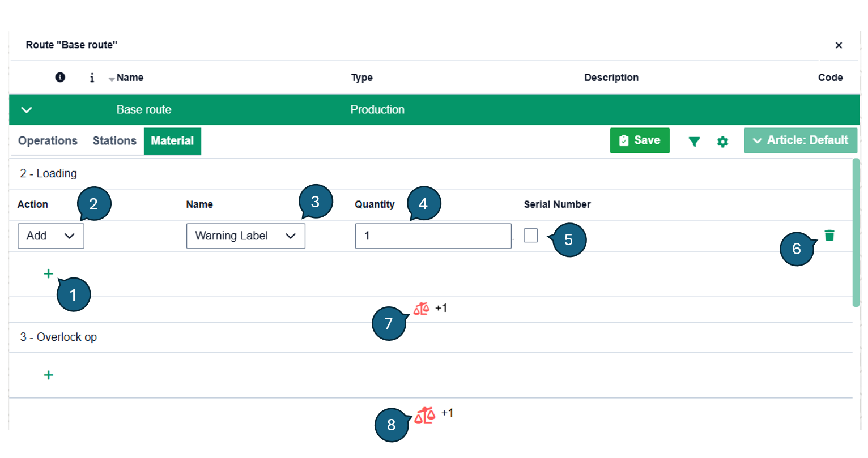Delete the Warning Label material row

pyautogui.click(x=829, y=236)
